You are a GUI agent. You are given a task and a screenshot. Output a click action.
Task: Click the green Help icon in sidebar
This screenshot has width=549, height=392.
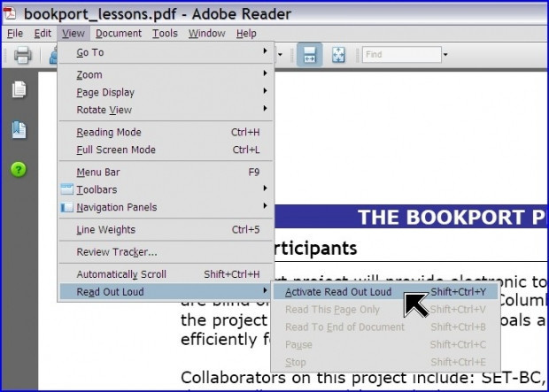pos(19,170)
